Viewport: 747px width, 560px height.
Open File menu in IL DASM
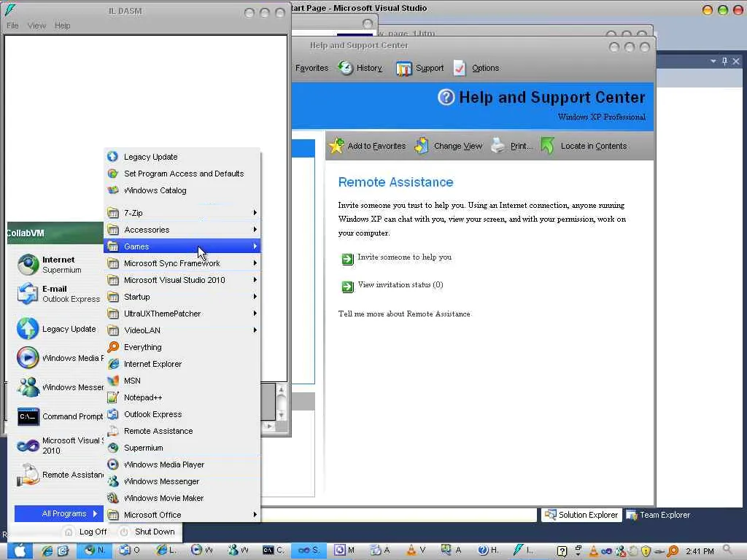[12, 26]
